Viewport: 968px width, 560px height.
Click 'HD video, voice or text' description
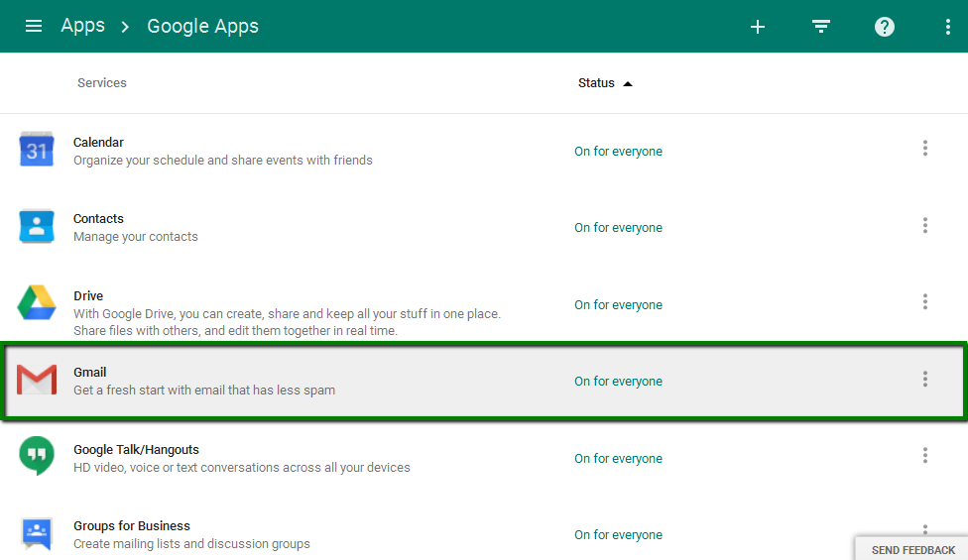pyautogui.click(x=241, y=467)
